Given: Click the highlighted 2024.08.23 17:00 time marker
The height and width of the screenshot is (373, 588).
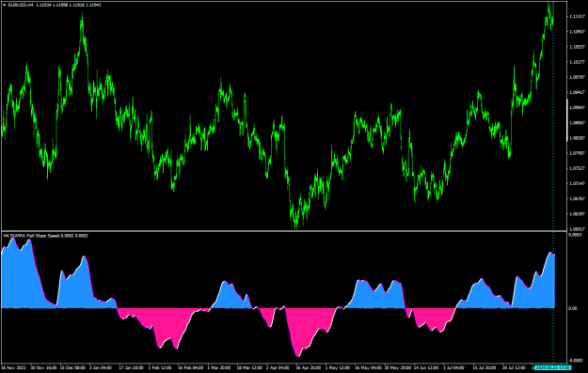Looking at the screenshot, I should click(552, 367).
